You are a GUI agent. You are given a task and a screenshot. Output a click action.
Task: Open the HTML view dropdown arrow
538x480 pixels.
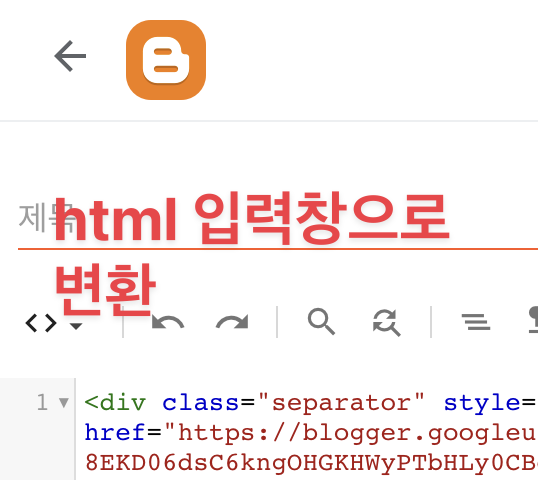point(76,326)
